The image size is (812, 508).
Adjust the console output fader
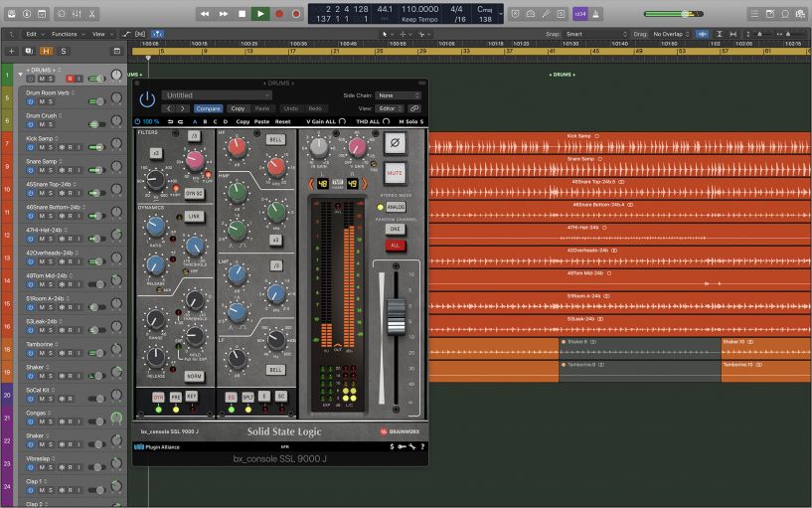397,316
